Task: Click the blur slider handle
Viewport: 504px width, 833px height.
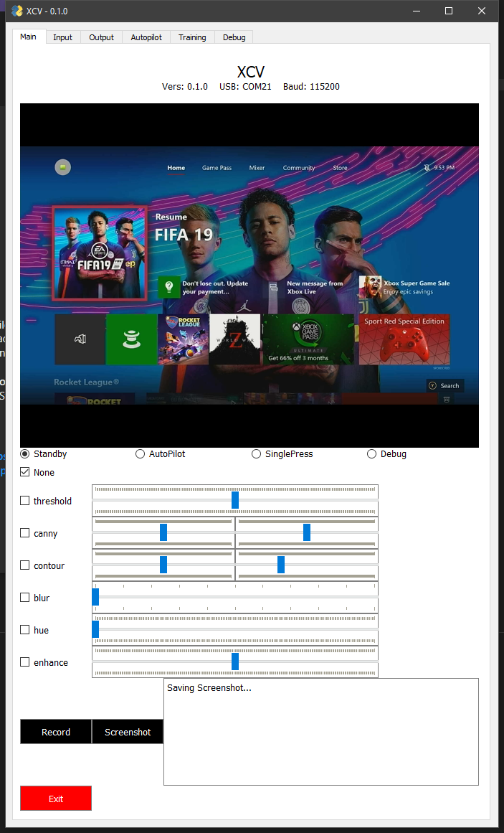Action: click(95, 597)
